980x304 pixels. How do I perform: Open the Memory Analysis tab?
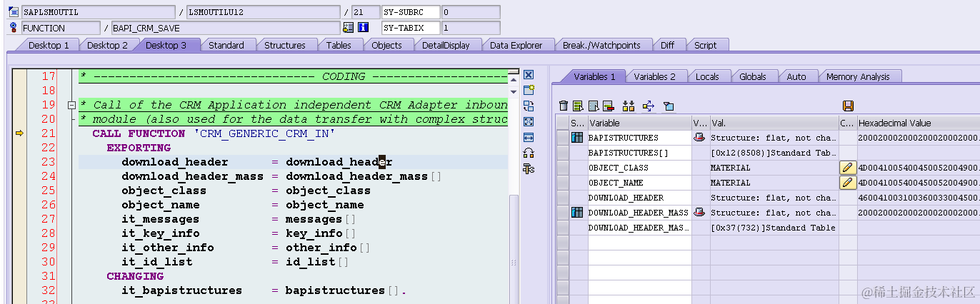[x=858, y=76]
